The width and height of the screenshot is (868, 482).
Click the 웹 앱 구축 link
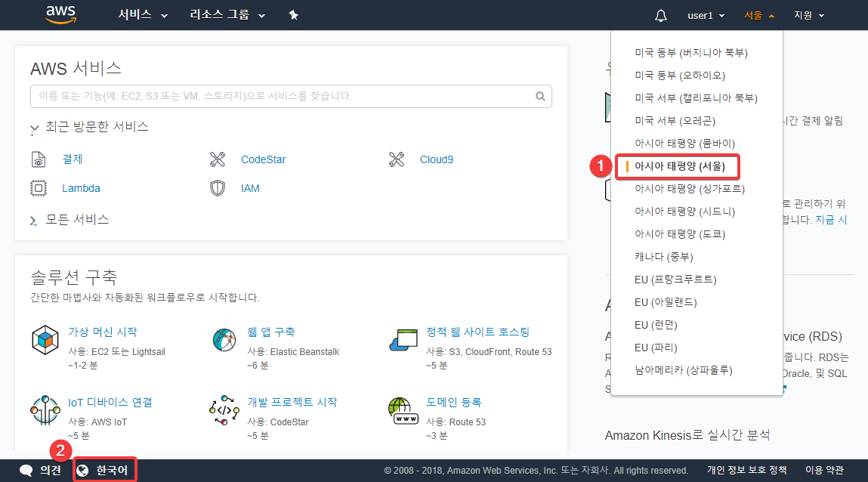point(271,332)
